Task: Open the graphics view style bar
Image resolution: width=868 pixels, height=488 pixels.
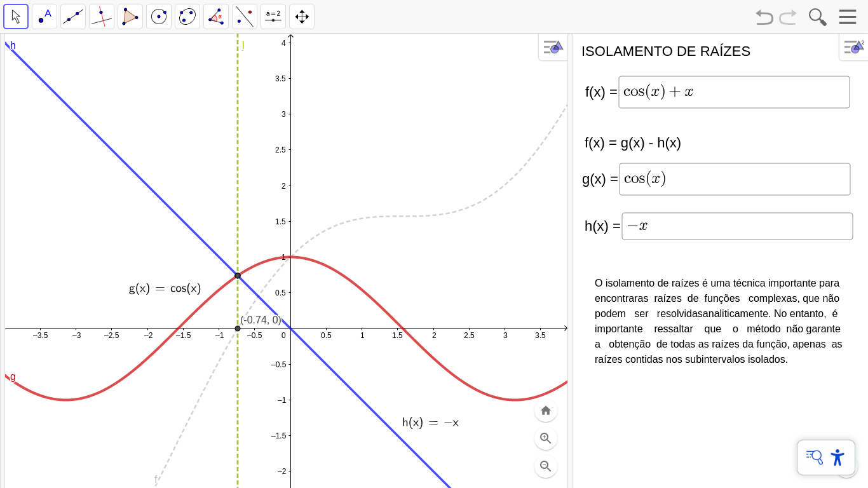Action: (x=553, y=47)
